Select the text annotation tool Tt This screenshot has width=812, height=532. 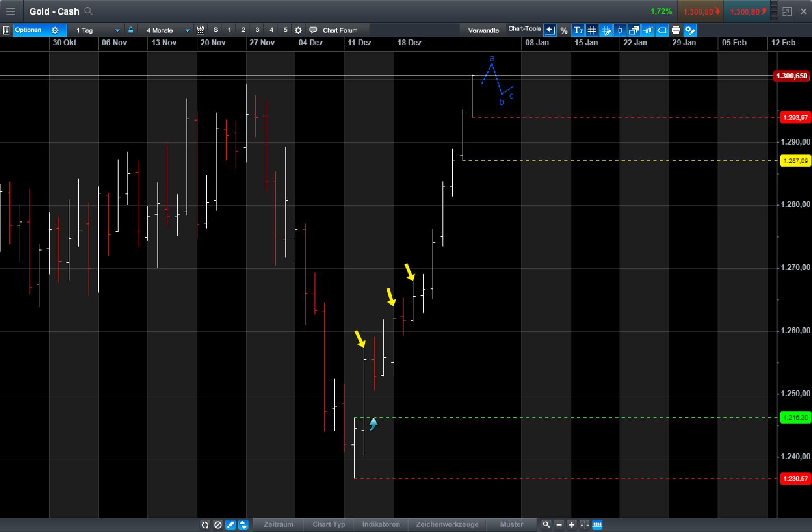coord(578,30)
